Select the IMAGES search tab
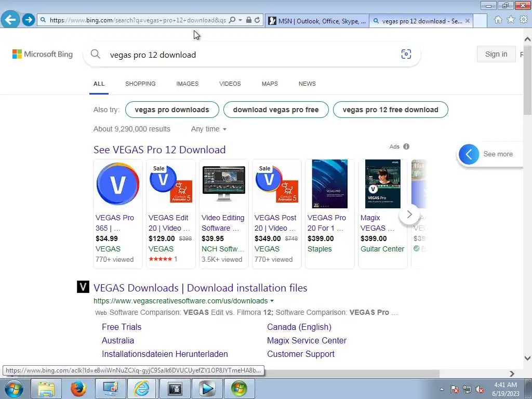Screen dimensions: 532x399 (x=187, y=84)
